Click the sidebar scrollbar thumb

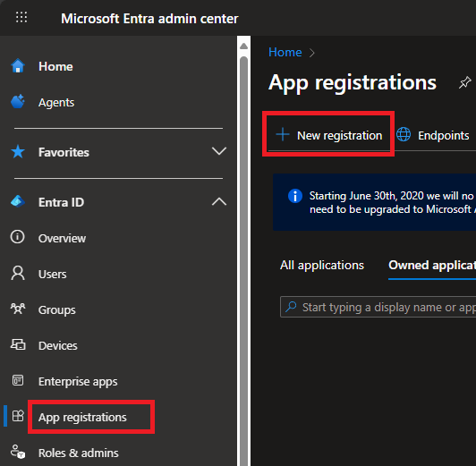[x=243, y=261]
